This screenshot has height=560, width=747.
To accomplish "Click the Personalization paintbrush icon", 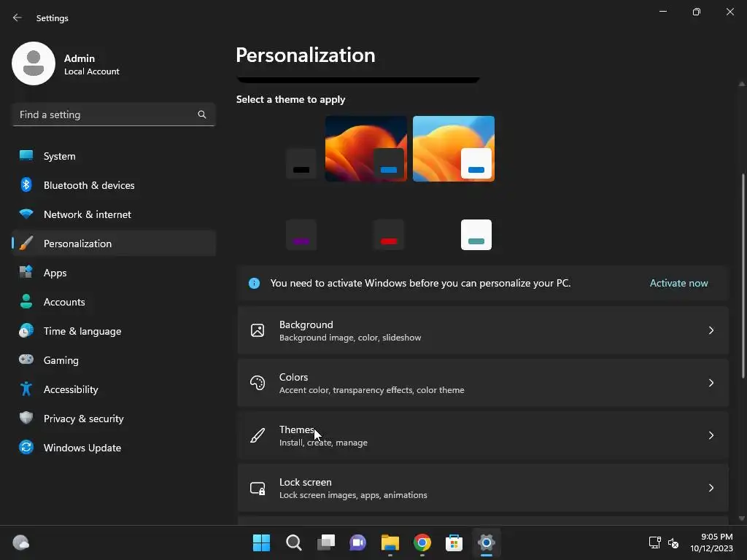I will click(26, 243).
